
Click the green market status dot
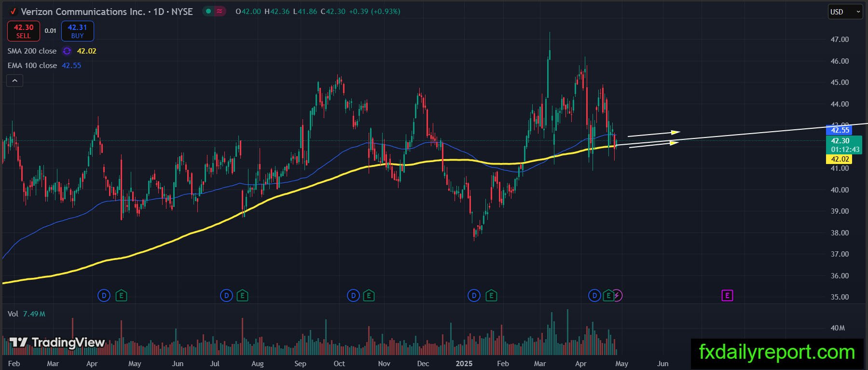click(208, 11)
